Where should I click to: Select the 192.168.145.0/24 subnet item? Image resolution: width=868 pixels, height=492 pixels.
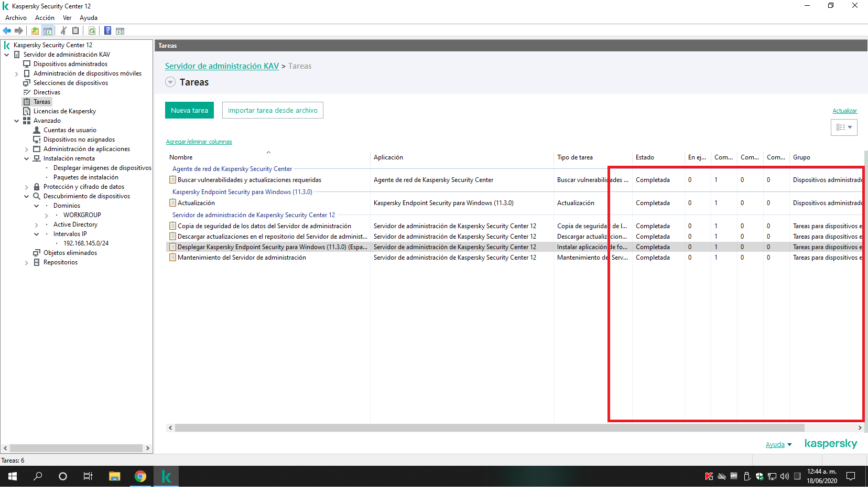pyautogui.click(x=86, y=243)
